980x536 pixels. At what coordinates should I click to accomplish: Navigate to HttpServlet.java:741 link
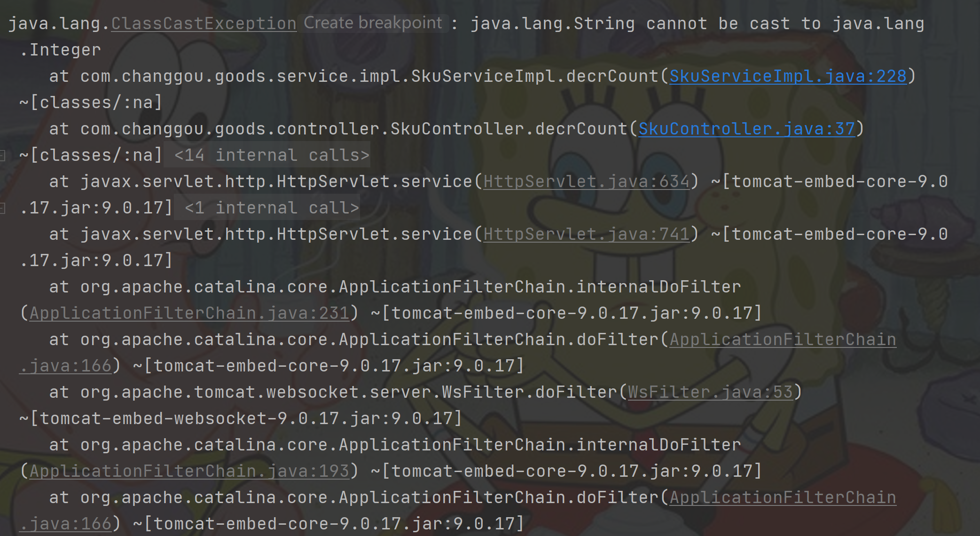(x=586, y=234)
